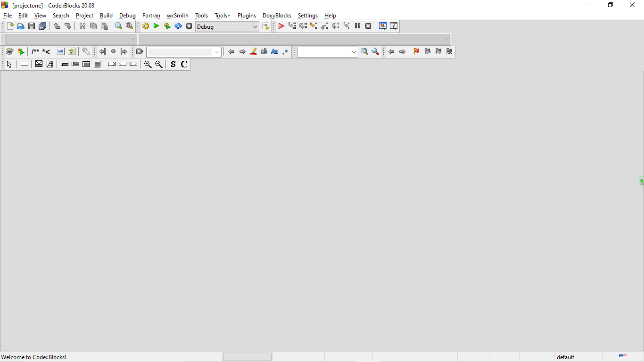Run ThreadSearch with the magnifier icon
Image resolution: width=644 pixels, height=362 pixels.
(x=364, y=52)
